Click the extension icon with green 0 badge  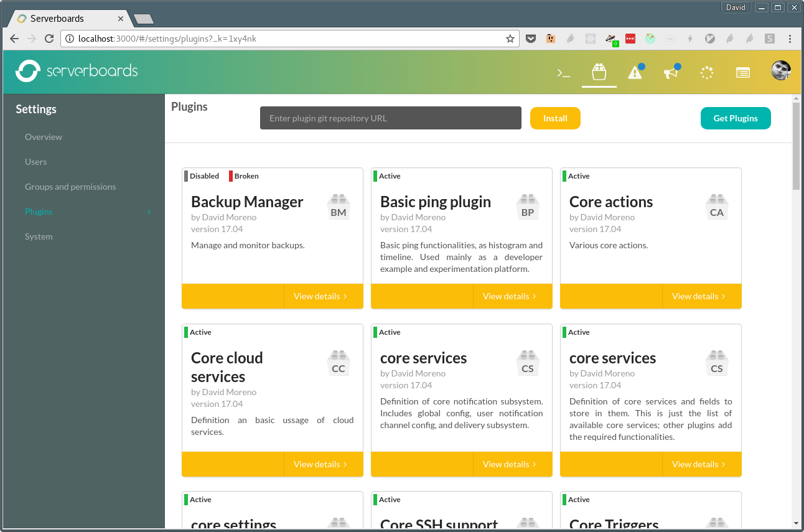(x=611, y=40)
